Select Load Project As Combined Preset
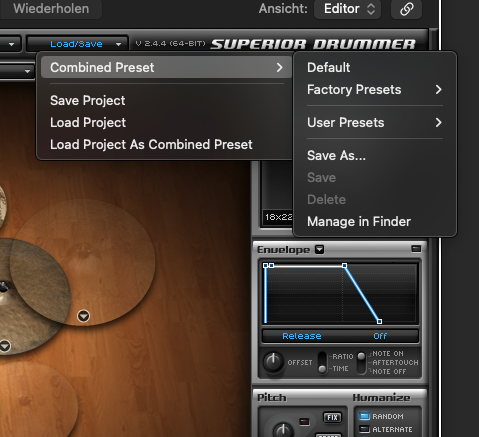479x437 pixels. pos(151,145)
